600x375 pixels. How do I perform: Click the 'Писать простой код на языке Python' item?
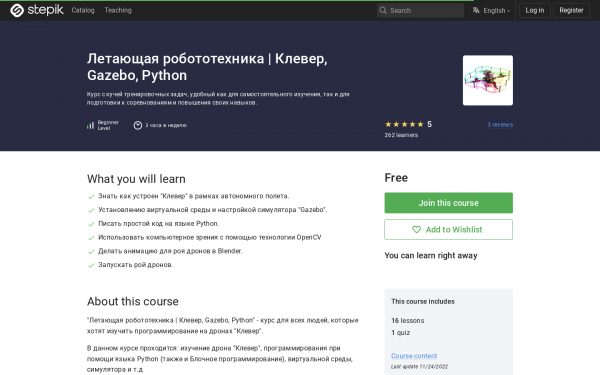coord(158,223)
